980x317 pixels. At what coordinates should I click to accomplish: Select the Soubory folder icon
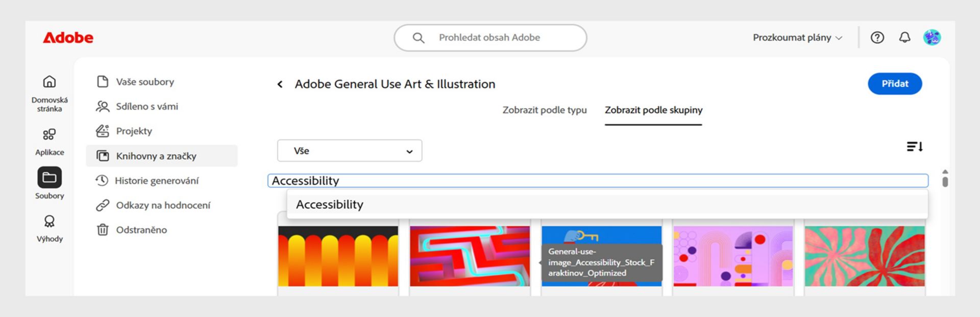click(x=50, y=178)
